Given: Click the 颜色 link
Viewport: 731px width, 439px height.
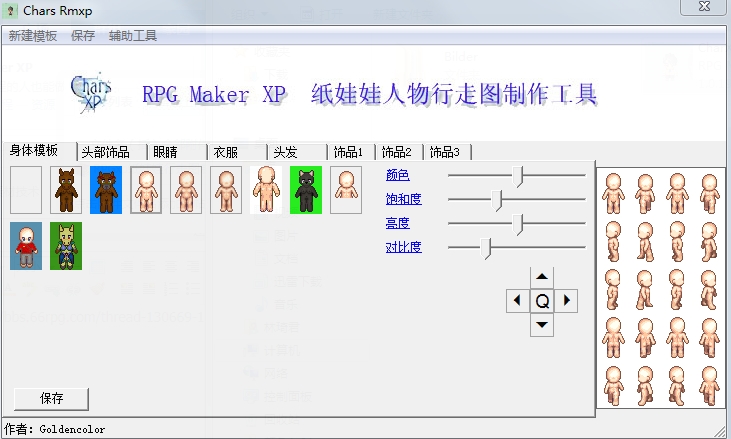Looking at the screenshot, I should coord(398,175).
